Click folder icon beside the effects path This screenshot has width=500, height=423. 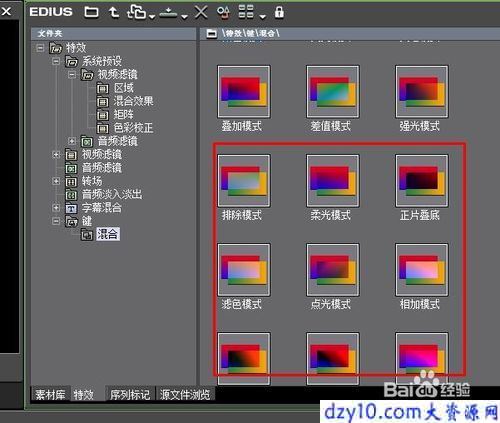[x=211, y=33]
